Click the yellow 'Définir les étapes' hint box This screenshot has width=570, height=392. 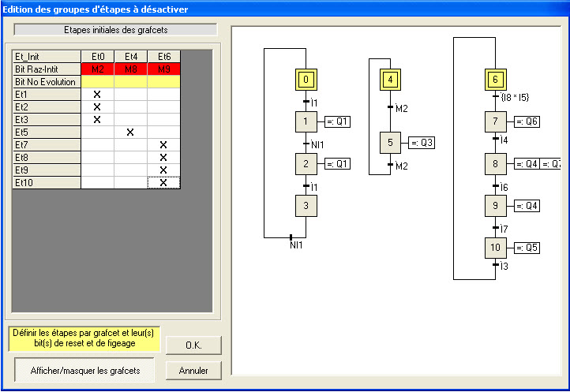tap(84, 338)
